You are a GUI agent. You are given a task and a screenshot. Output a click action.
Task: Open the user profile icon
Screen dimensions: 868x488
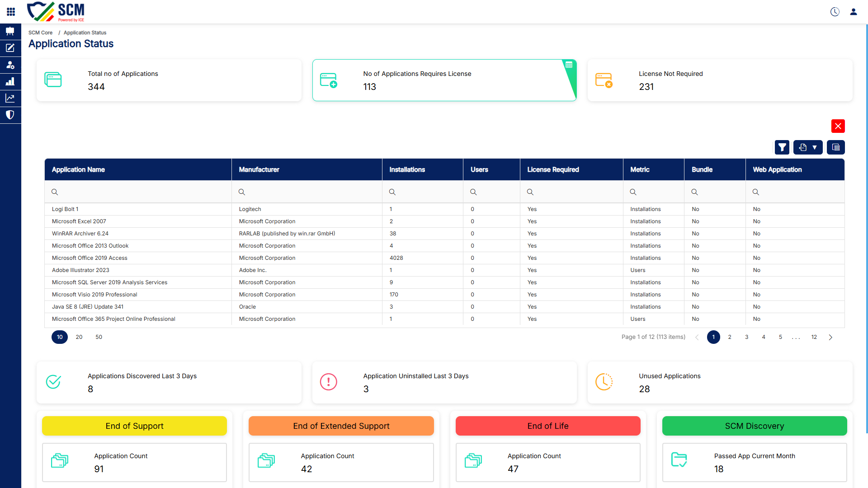[854, 12]
